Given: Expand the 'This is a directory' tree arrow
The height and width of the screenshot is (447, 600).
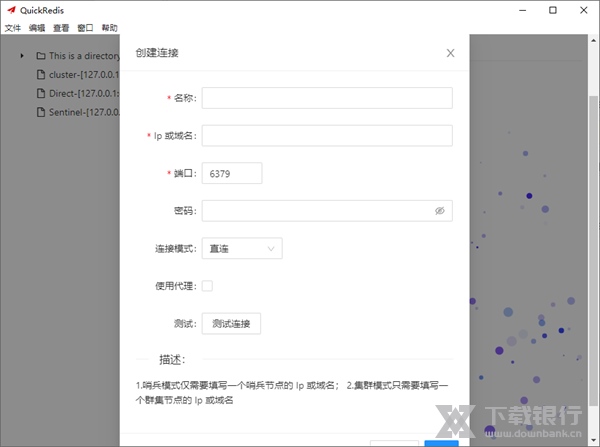Looking at the screenshot, I should point(22,56).
